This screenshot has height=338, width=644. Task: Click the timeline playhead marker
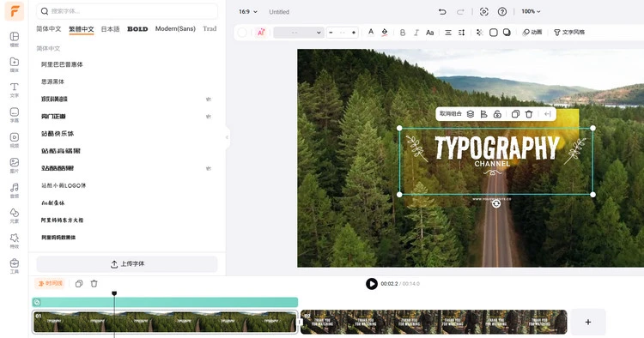pos(114,293)
